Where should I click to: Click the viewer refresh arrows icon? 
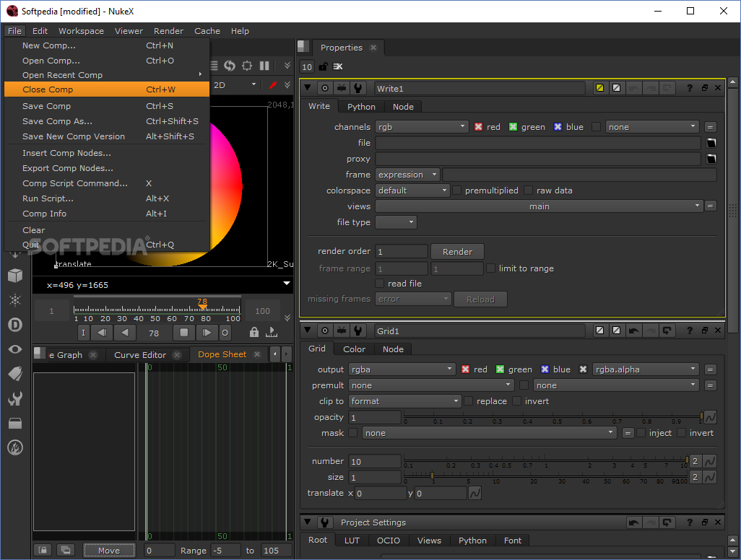click(x=230, y=66)
